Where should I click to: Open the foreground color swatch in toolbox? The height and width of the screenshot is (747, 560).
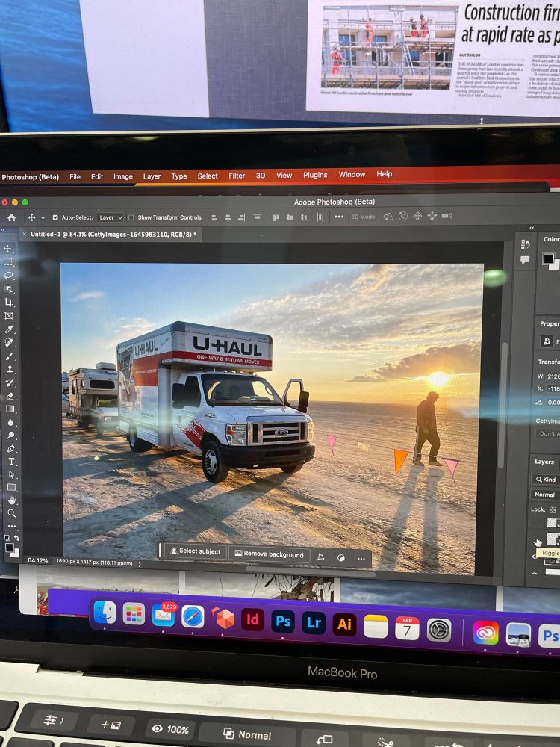pyautogui.click(x=9, y=548)
